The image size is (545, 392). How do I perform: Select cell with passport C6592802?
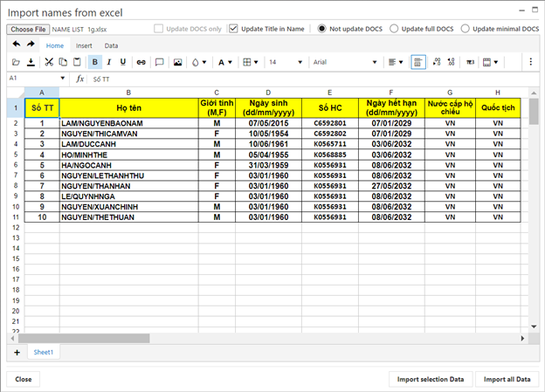point(330,134)
